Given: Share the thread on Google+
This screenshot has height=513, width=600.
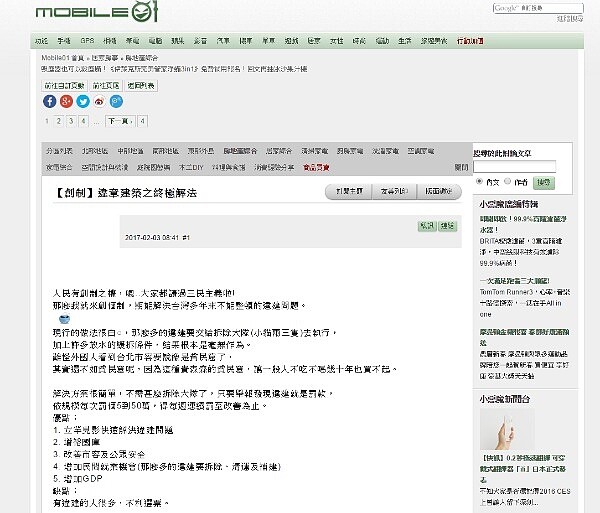Looking at the screenshot, I should click(66, 101).
